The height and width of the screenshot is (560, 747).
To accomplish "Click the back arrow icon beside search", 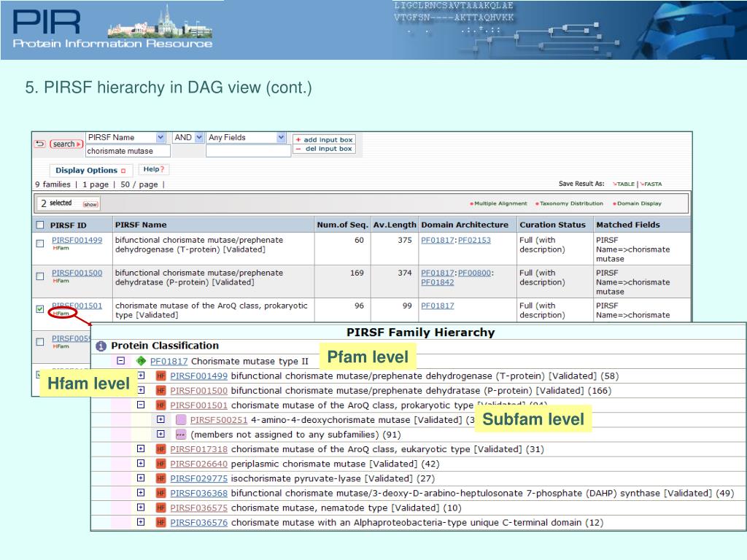I will click(x=40, y=144).
